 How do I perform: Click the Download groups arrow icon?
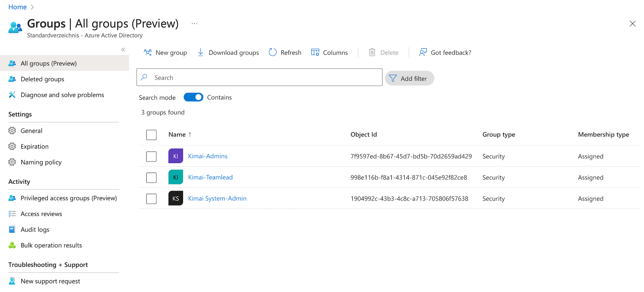(x=201, y=53)
